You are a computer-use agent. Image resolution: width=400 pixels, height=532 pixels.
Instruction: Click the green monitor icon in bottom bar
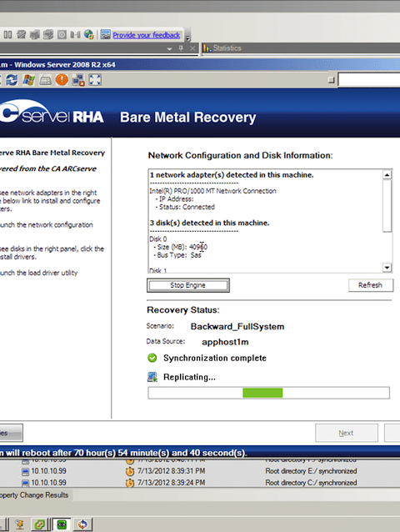point(62,524)
